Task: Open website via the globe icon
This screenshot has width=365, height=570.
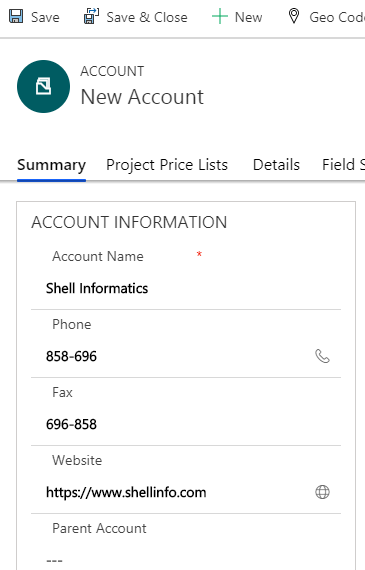Action: tap(322, 492)
